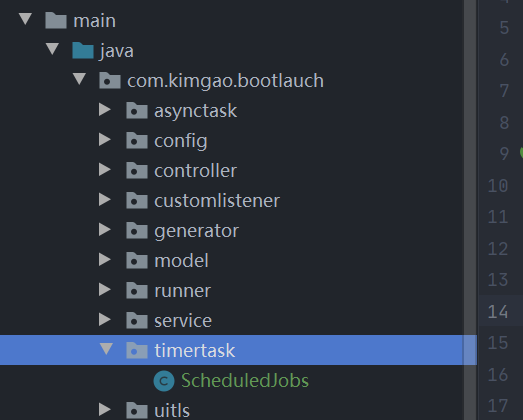Select the customlistener package
Screen dimensions: 523x420
[217, 201]
